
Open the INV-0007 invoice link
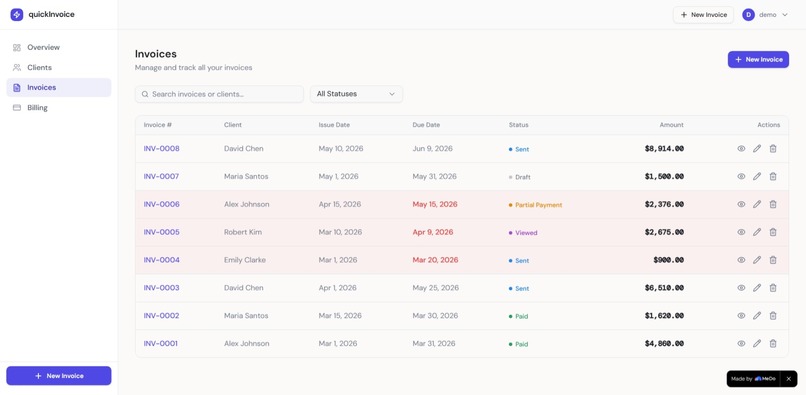click(161, 176)
